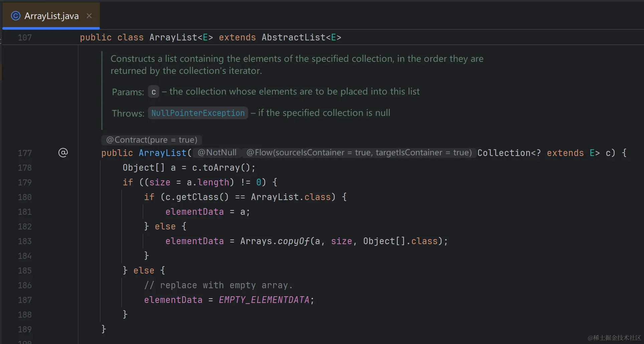Click 'a.length' on line 179
The height and width of the screenshot is (344, 644).
tap(208, 182)
